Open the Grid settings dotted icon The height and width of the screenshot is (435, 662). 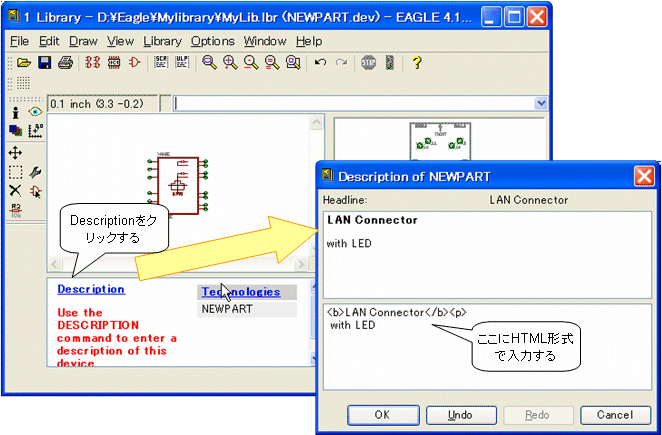click(x=23, y=83)
